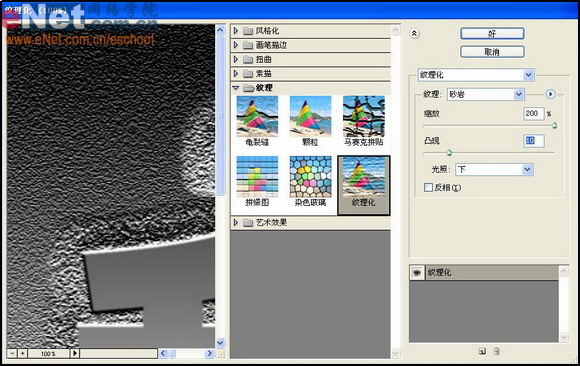Open the 纹理 texture type dropdown (砂岩)
Image resolution: width=580 pixels, height=366 pixels.
tap(486, 94)
